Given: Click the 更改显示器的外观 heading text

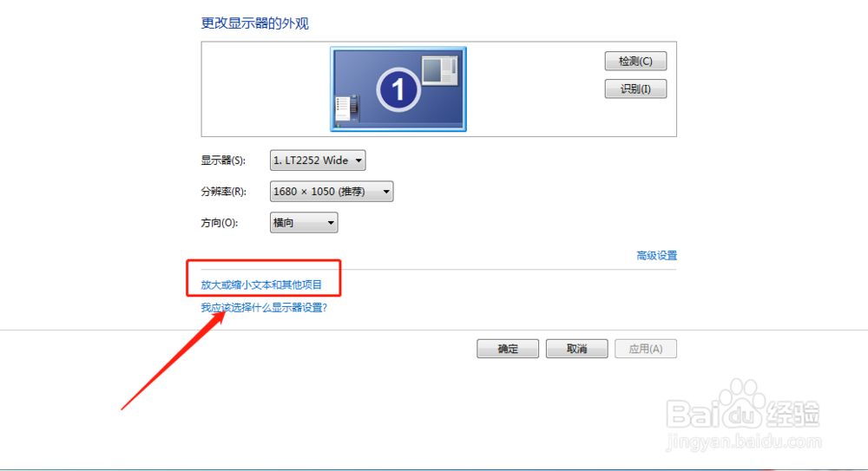Looking at the screenshot, I should point(254,23).
